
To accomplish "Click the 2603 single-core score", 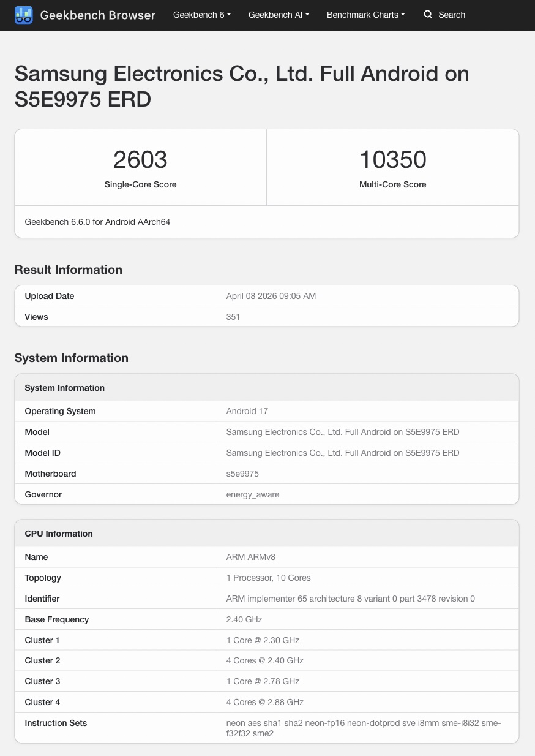I will coord(140,160).
